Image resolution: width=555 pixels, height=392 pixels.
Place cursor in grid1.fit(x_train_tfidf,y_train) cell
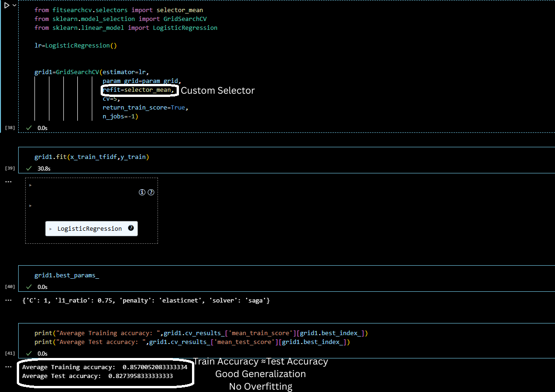92,157
